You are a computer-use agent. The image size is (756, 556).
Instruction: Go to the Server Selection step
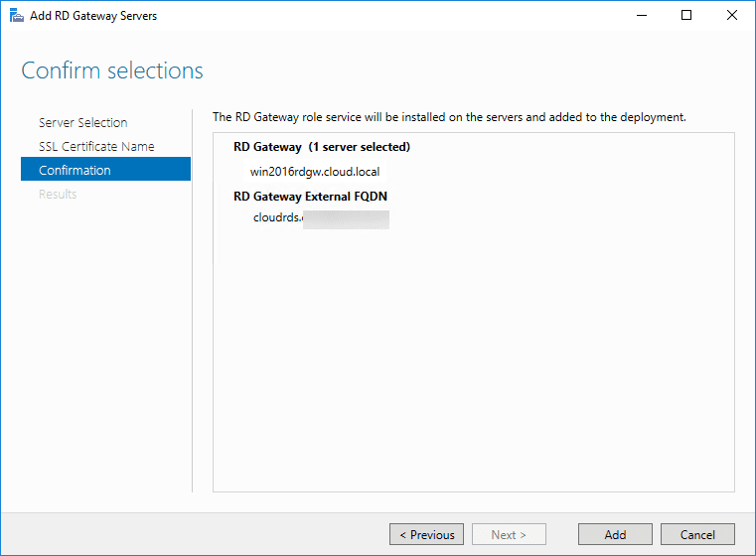[82, 123]
